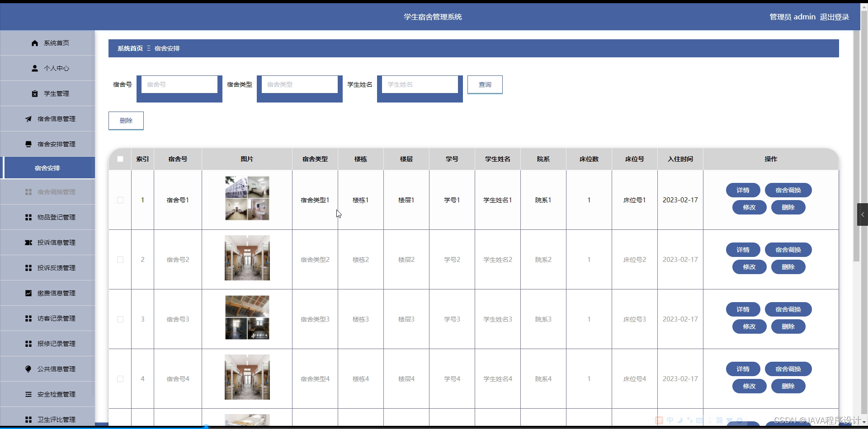Screen dimensions: 868x429
Task: Expand the 物品登记管理 sidebar menu
Action: 47,217
